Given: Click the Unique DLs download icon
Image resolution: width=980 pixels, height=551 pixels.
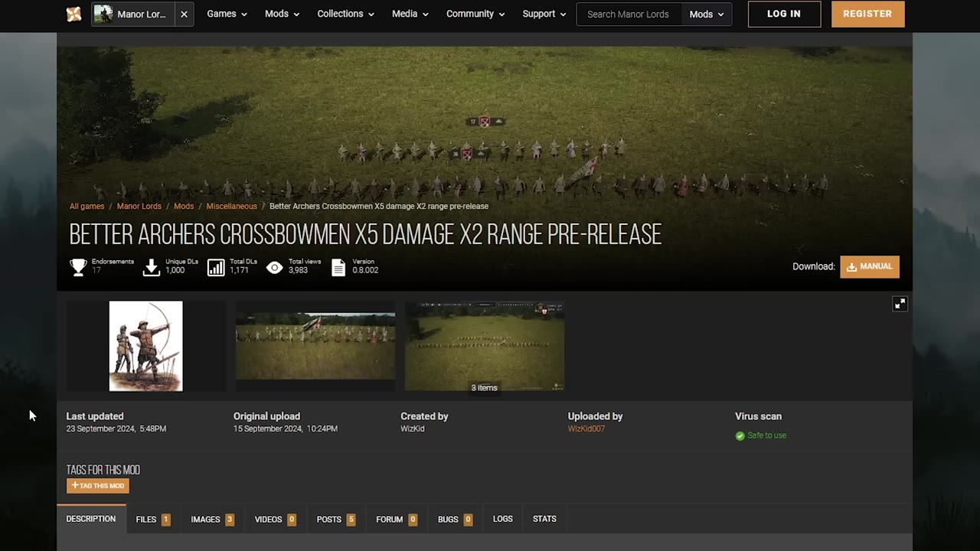Looking at the screenshot, I should [x=152, y=267].
